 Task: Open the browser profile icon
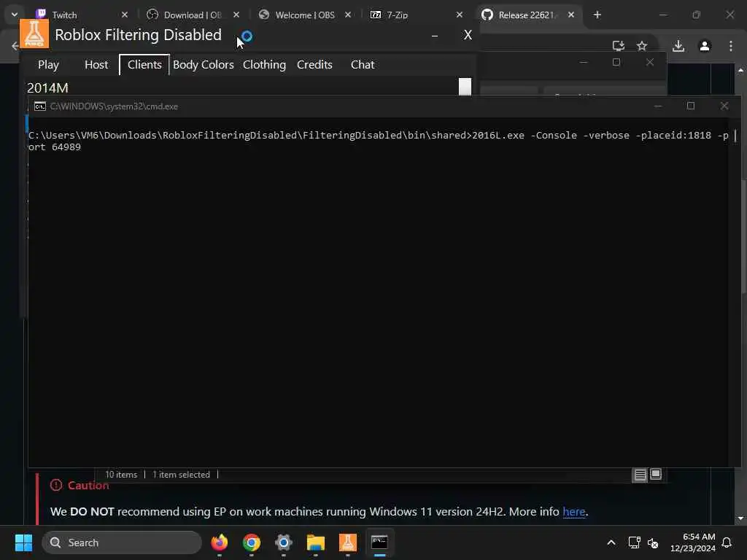[x=705, y=46]
